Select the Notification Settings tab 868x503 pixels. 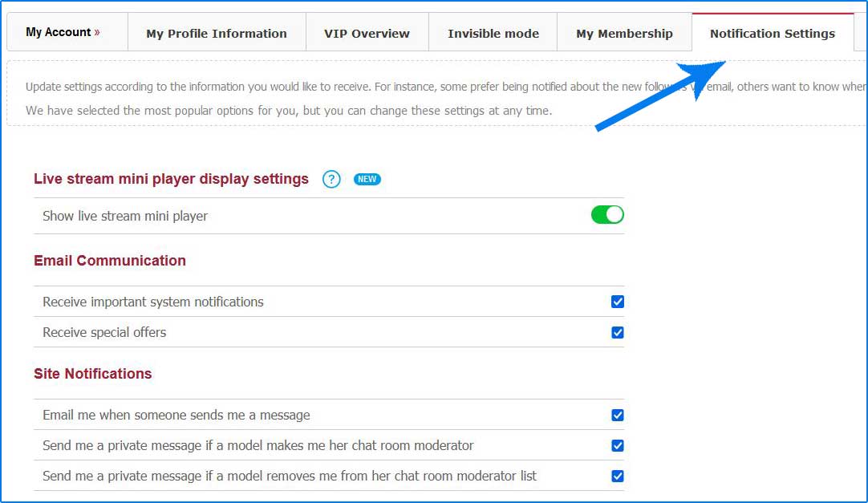[x=772, y=34]
